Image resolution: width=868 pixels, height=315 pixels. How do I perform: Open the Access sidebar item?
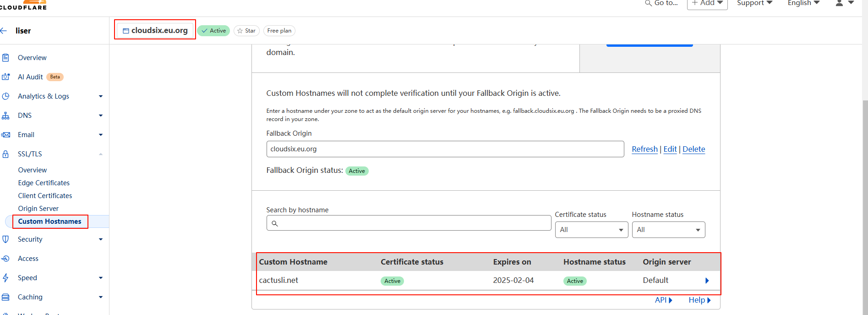[28, 259]
